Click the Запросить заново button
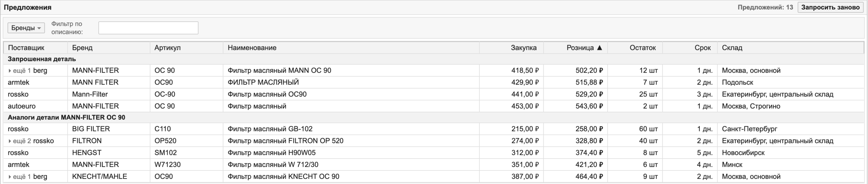 (830, 7)
